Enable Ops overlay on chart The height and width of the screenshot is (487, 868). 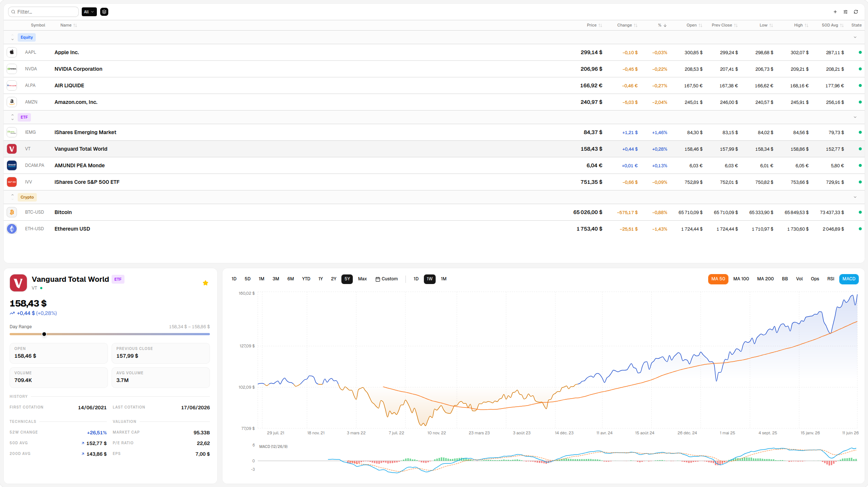coord(815,279)
